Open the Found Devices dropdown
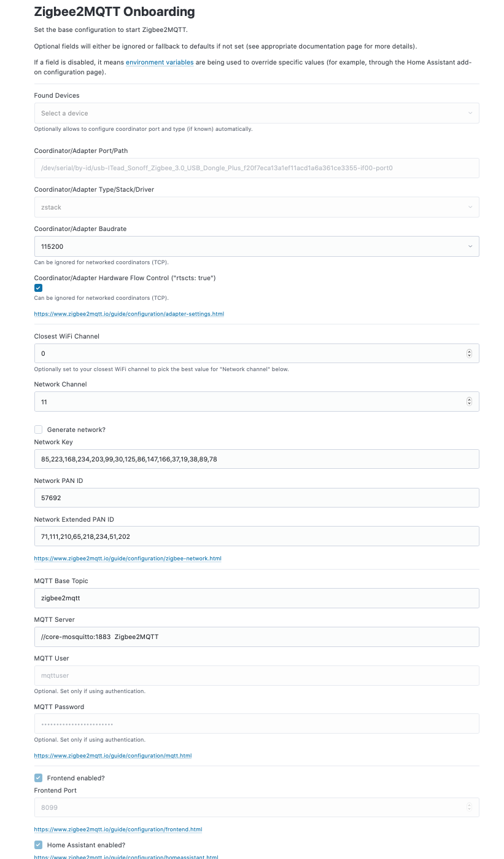Image resolution: width=504 pixels, height=859 pixels. pos(256,113)
